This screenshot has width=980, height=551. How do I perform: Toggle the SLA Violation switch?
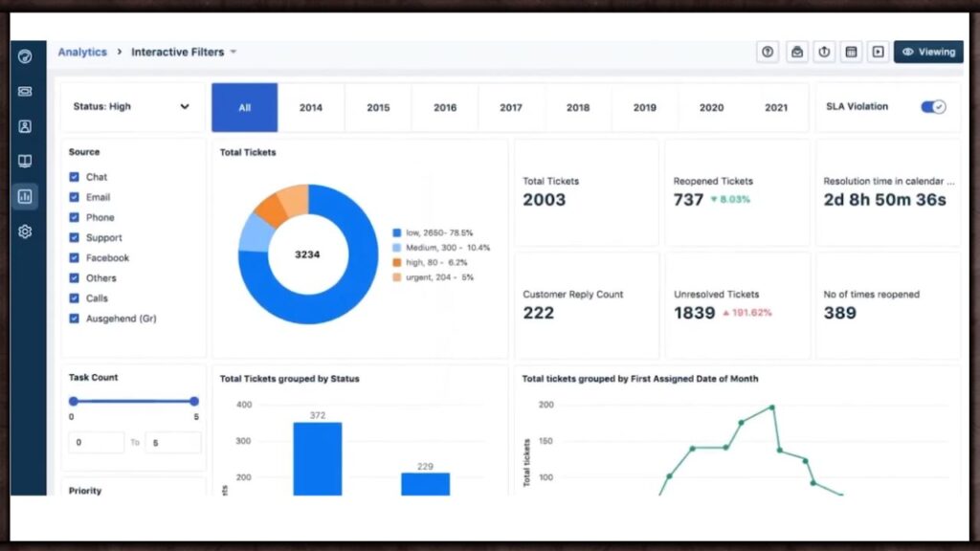pos(933,107)
